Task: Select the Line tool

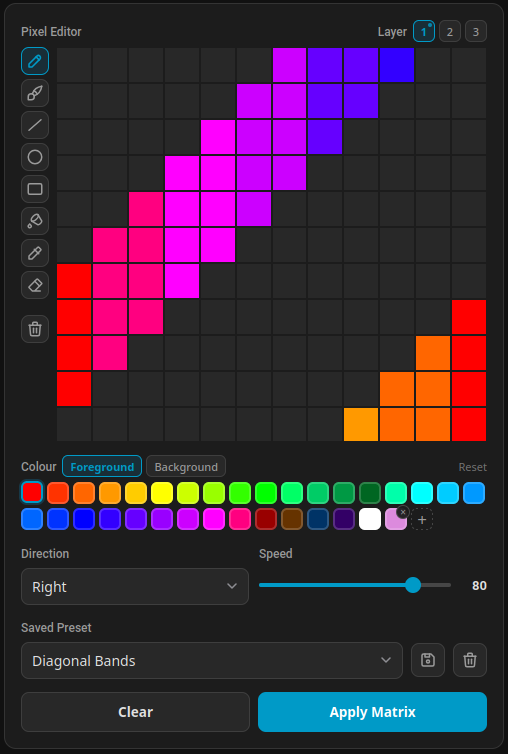Action: tap(35, 125)
